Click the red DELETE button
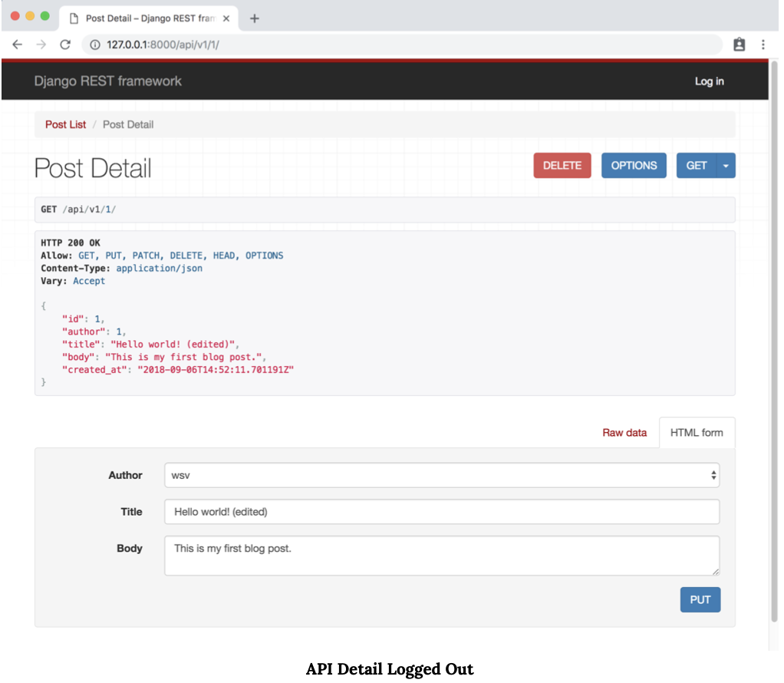Viewport: 784px width, 683px height. click(562, 166)
